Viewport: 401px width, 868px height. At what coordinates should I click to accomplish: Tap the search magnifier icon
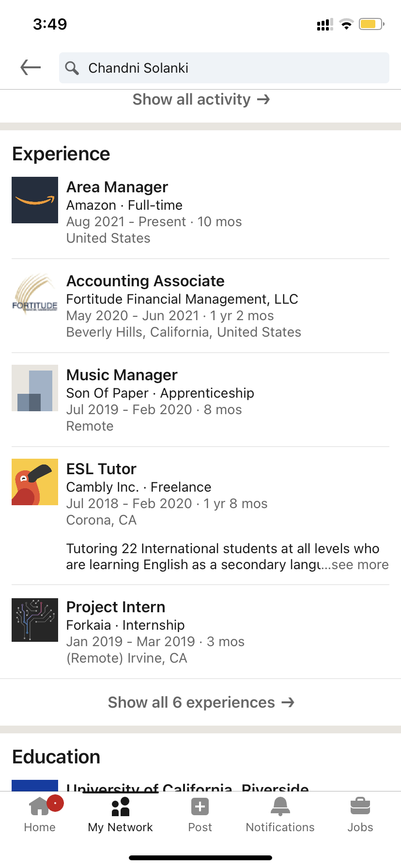tap(72, 68)
